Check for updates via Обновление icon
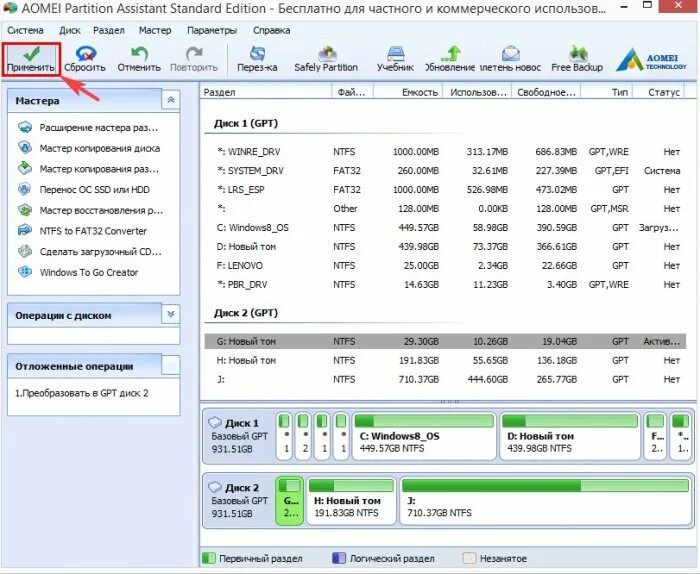Viewport: 700px width, 574px height. tap(451, 54)
